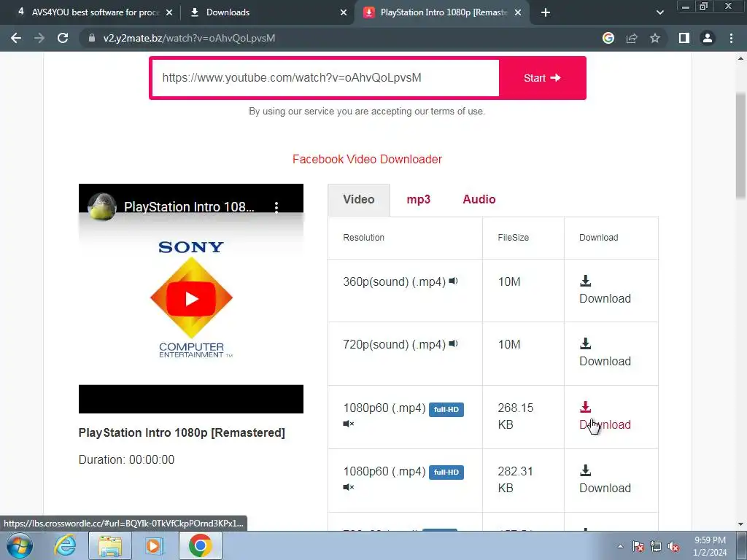Click the download icon for 282.31 KB file
This screenshot has width=747, height=560.
(586, 470)
